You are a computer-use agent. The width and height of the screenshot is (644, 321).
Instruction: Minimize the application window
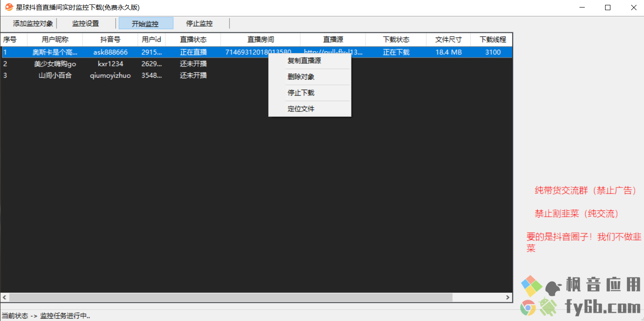[x=583, y=8]
